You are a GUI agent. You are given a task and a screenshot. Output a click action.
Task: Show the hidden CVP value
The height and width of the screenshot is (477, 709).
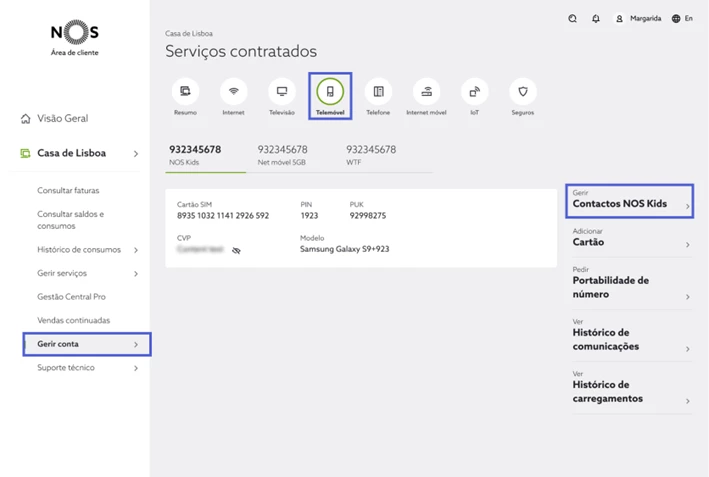pyautogui.click(x=236, y=251)
